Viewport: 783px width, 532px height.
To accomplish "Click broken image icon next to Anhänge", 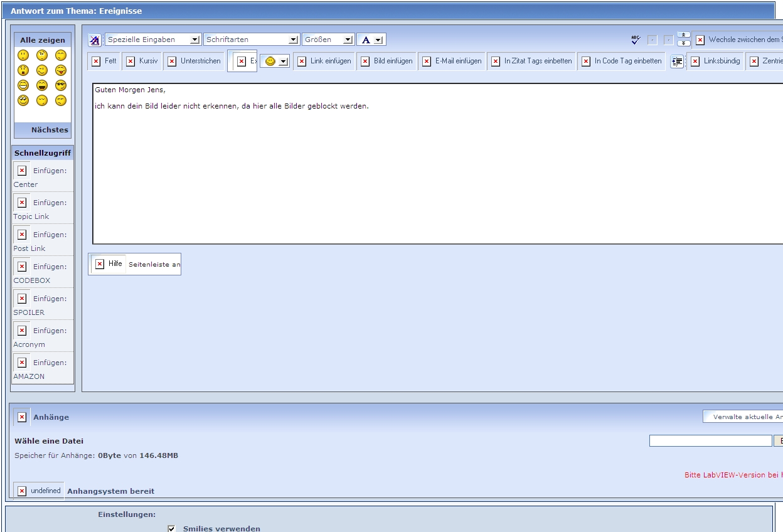I will click(22, 417).
